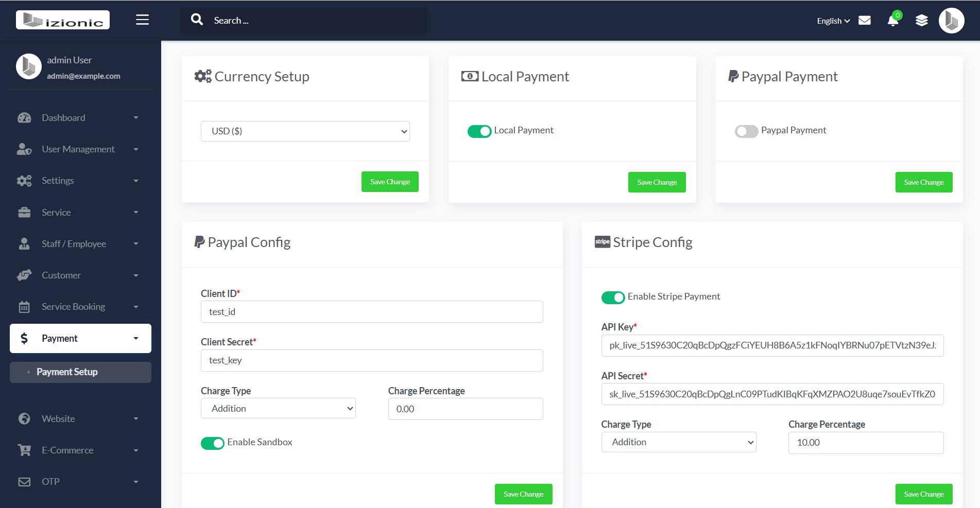
Task: Expand the English language dropdown
Action: pyautogui.click(x=832, y=21)
